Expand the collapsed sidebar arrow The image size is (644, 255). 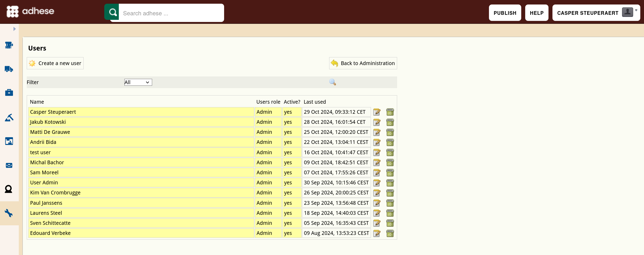pos(15,29)
